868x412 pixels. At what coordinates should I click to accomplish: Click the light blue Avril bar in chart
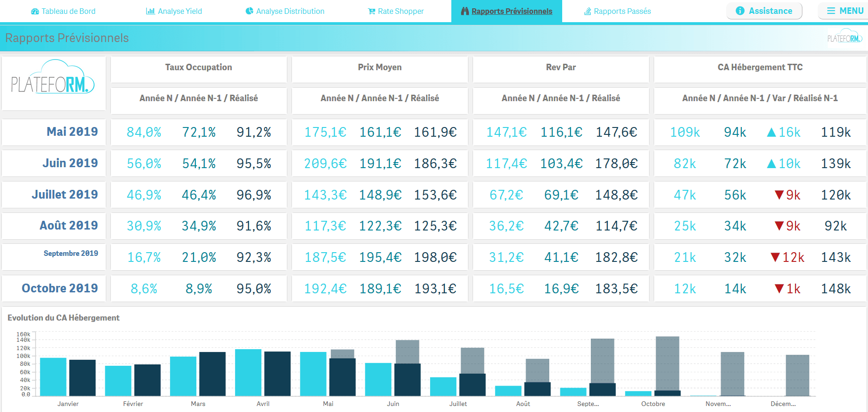click(248, 372)
